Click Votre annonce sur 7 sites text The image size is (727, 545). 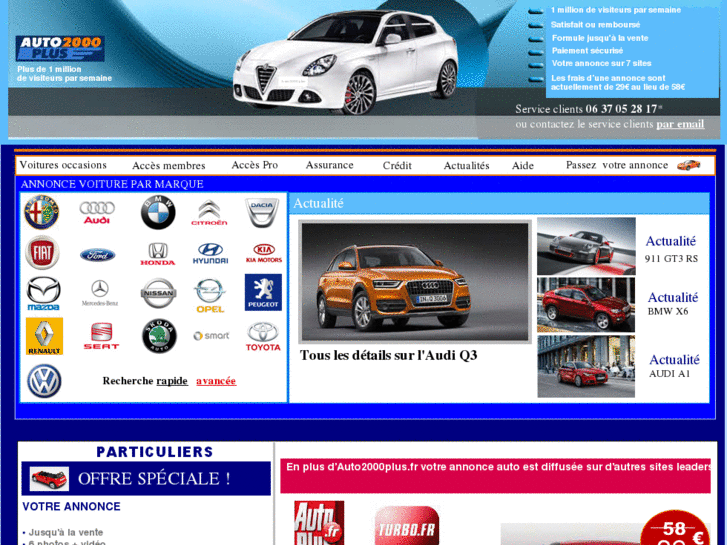[601, 63]
